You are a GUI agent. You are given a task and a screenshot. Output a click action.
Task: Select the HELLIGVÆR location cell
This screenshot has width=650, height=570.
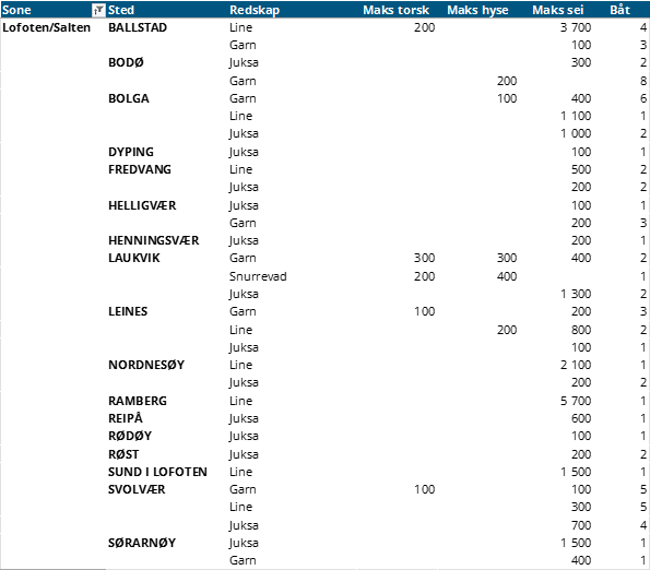[x=142, y=206]
